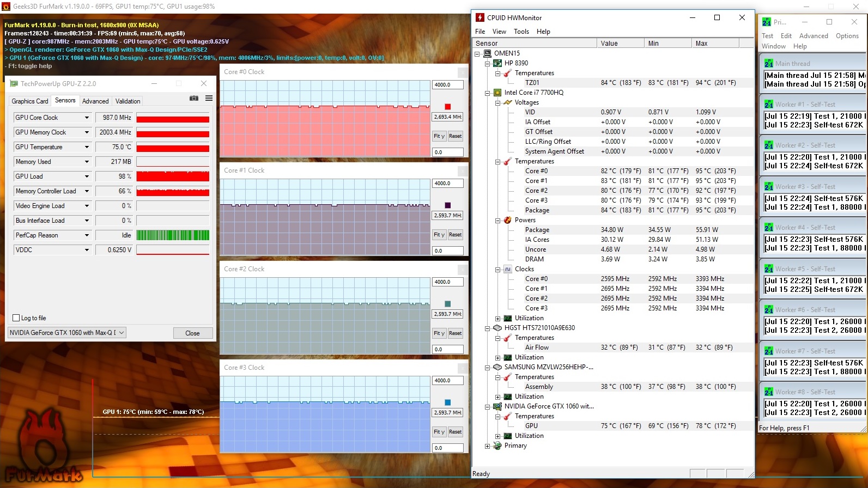Open the HWMonitor File menu
Screen dimensions: 868x488
tap(480, 32)
